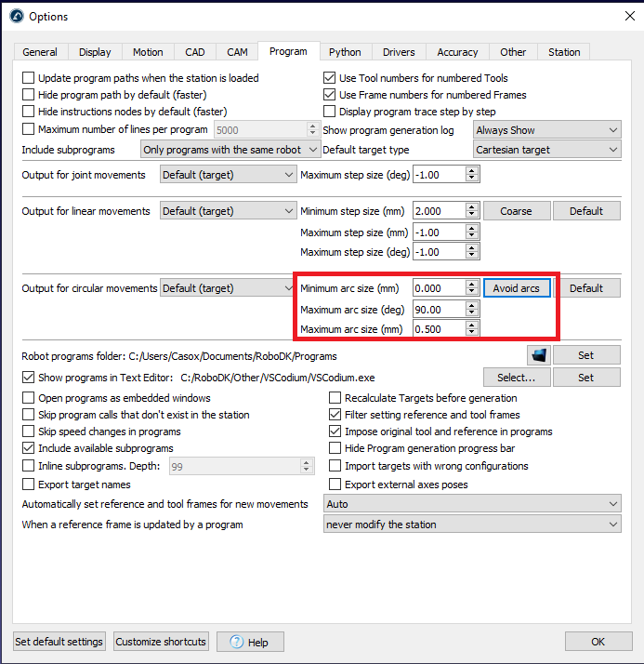Open Show program generation log dropdown
644x664 pixels.
tap(546, 130)
